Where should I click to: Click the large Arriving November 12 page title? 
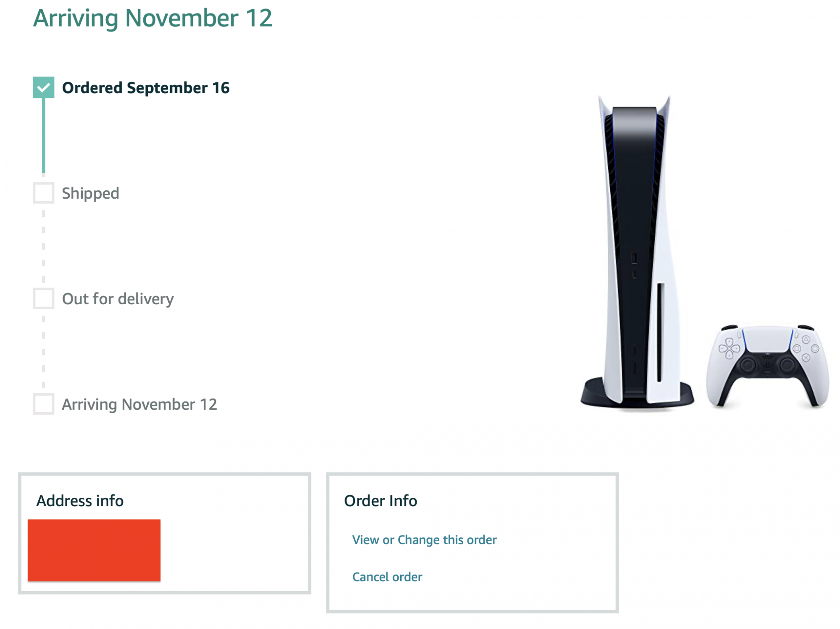pos(153,18)
